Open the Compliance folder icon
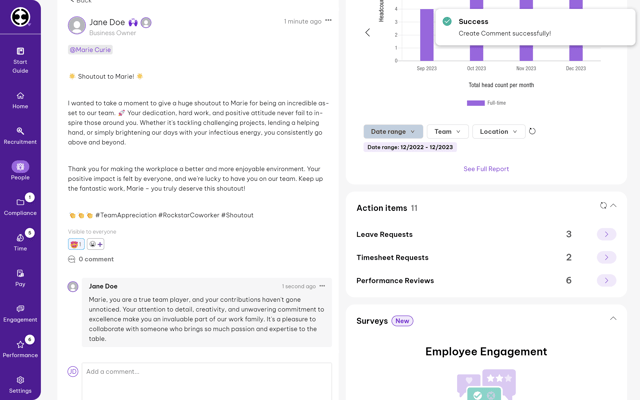 point(20,202)
